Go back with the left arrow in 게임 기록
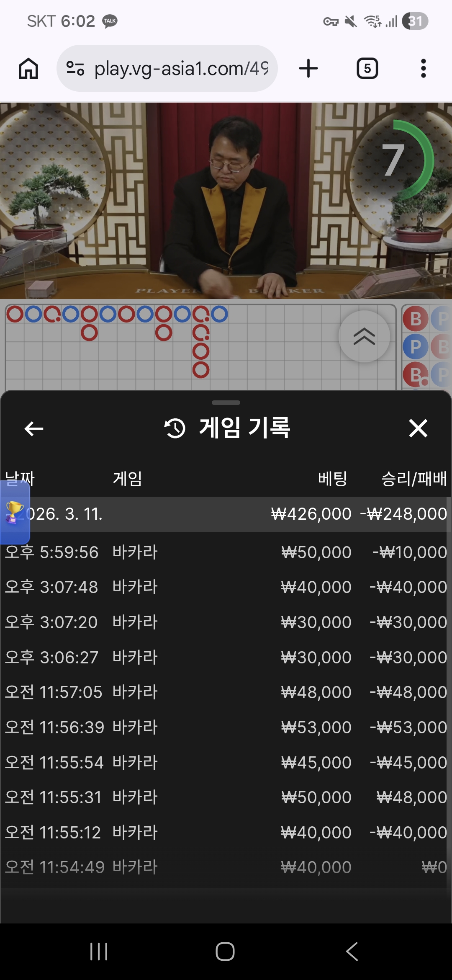Image resolution: width=452 pixels, height=980 pixels. pos(34,428)
